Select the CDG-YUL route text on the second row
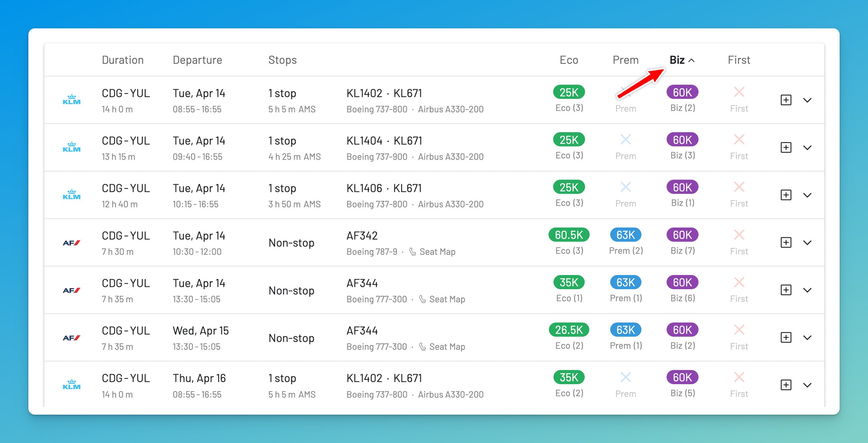The image size is (868, 443). point(126,140)
